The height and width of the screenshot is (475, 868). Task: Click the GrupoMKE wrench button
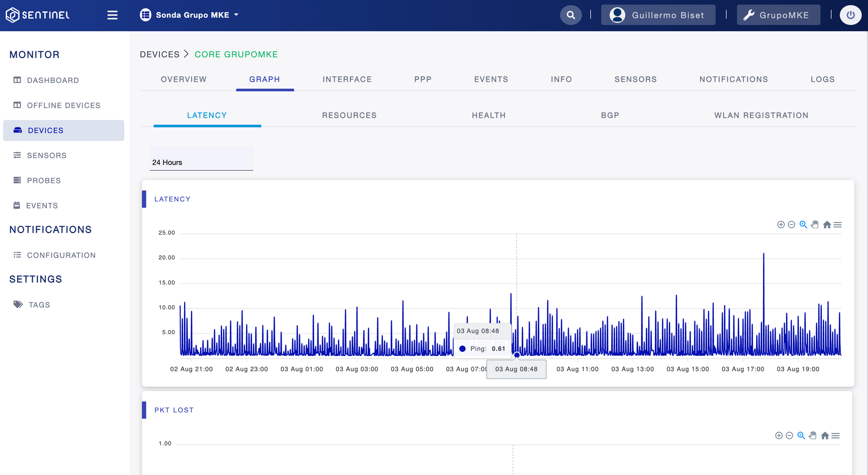tap(779, 15)
